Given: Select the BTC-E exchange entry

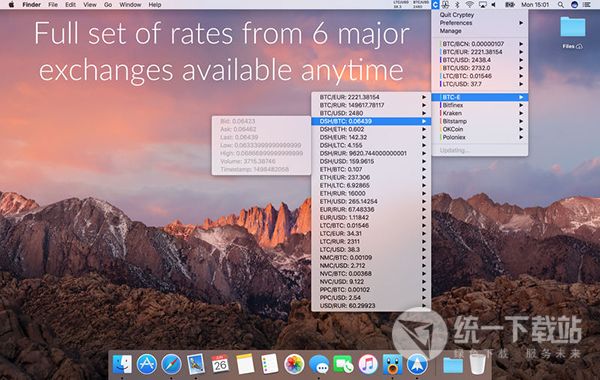Looking at the screenshot, I should tap(480, 97).
